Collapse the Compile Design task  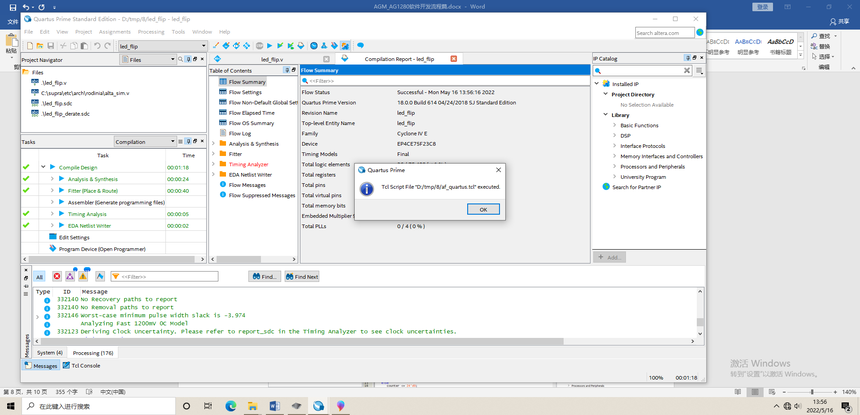coord(43,167)
